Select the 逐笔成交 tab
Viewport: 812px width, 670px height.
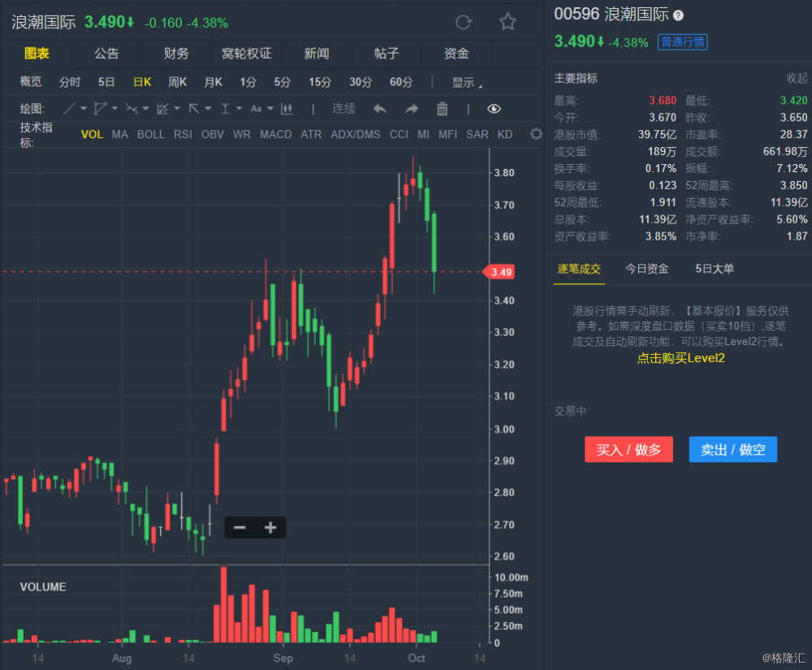[x=579, y=269]
